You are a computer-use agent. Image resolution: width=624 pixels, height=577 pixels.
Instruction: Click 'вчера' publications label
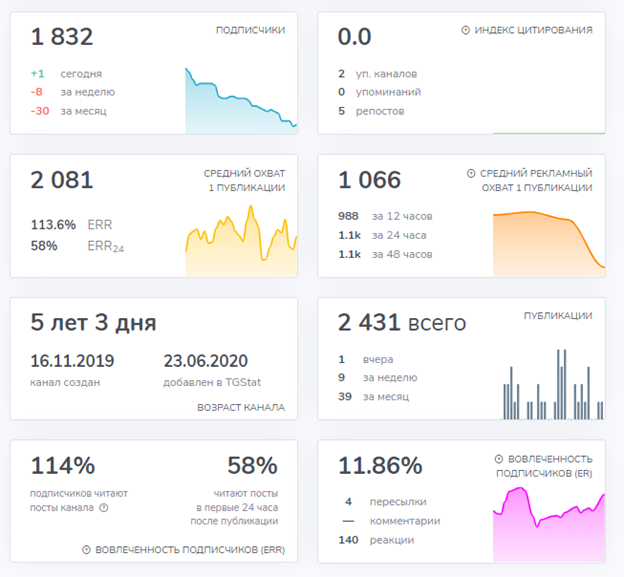tap(378, 359)
